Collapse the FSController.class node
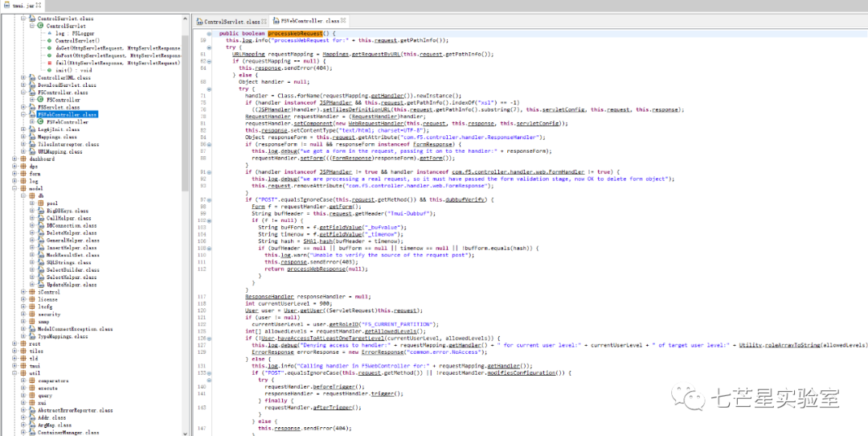 pyautogui.click(x=23, y=93)
